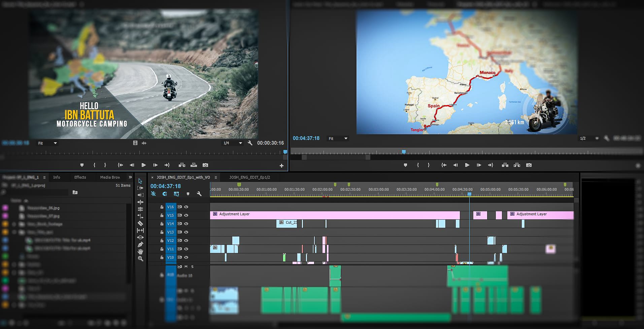This screenshot has width=644, height=329.
Task: Click Overwrite button in Source monitor
Action: coord(194,165)
